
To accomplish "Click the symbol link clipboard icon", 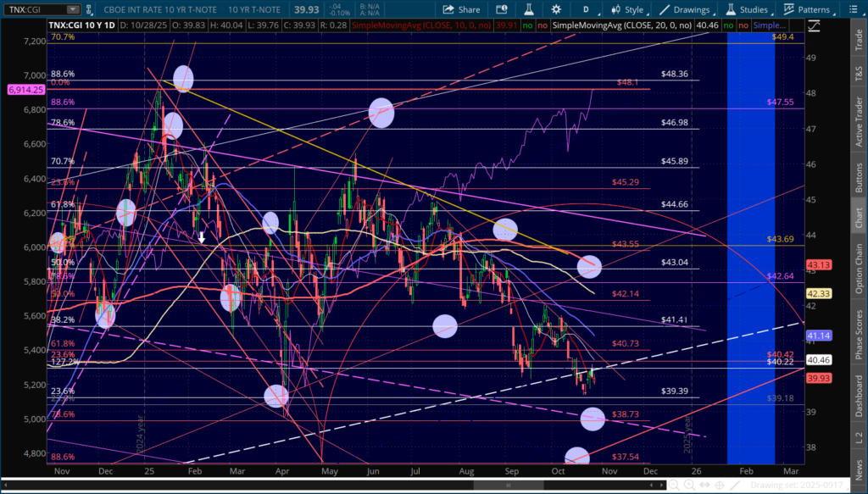I will [91, 9].
